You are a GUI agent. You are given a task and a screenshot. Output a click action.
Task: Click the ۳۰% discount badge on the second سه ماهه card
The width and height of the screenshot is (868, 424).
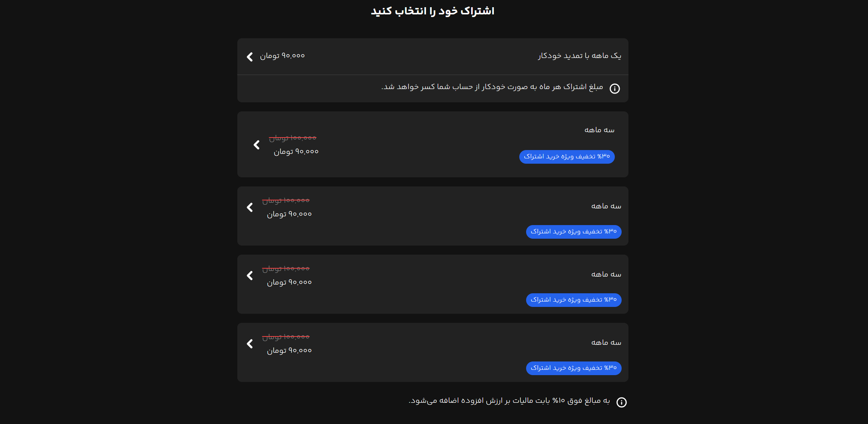click(x=573, y=232)
